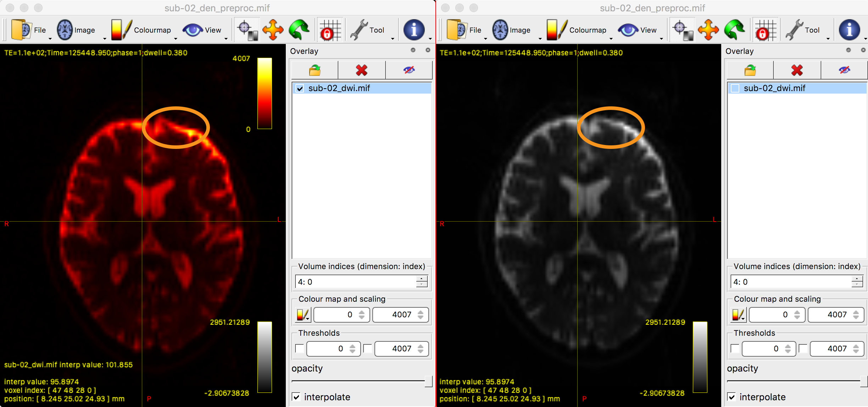868x407 pixels.
Task: Click opacity slider handle in right panel
Action: click(x=864, y=381)
